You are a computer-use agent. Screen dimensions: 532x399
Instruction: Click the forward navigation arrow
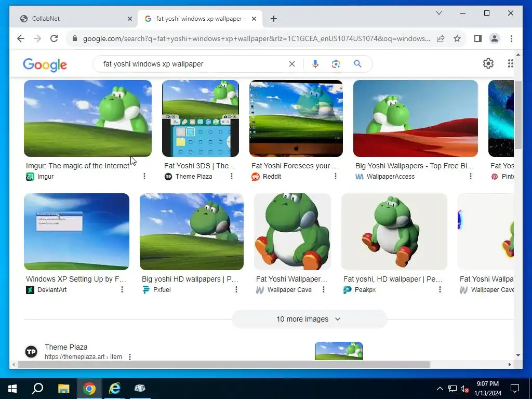click(x=37, y=38)
